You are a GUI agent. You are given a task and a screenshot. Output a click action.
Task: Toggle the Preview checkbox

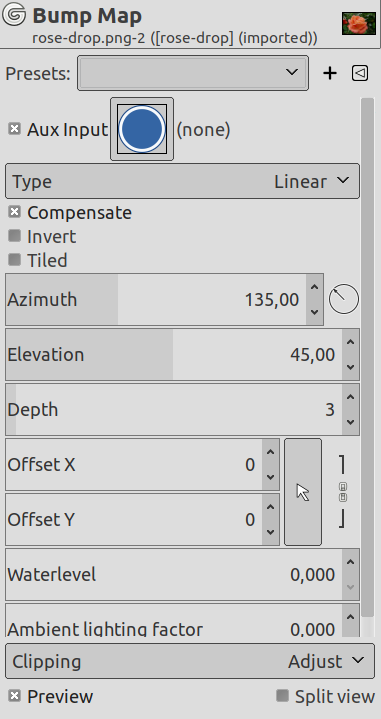click(x=15, y=696)
